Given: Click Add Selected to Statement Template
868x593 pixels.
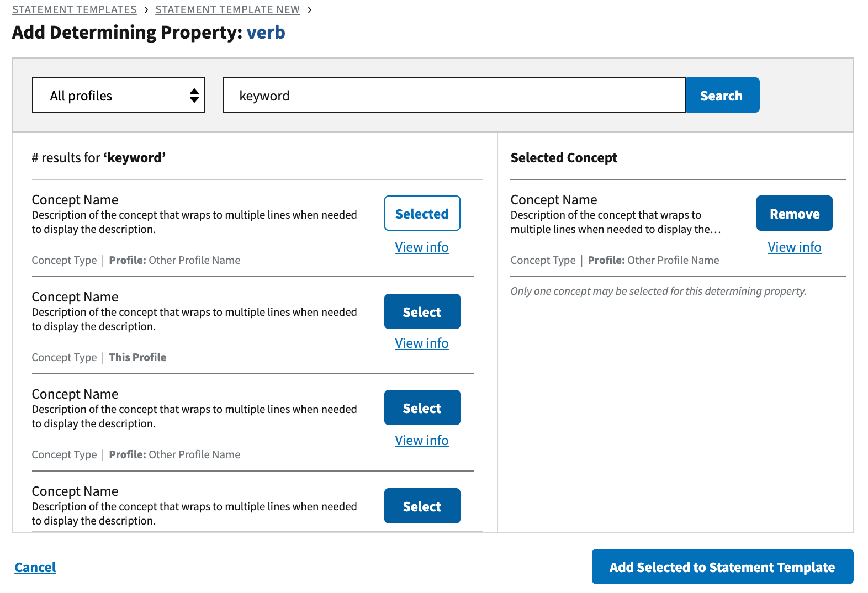Looking at the screenshot, I should pos(722,566).
